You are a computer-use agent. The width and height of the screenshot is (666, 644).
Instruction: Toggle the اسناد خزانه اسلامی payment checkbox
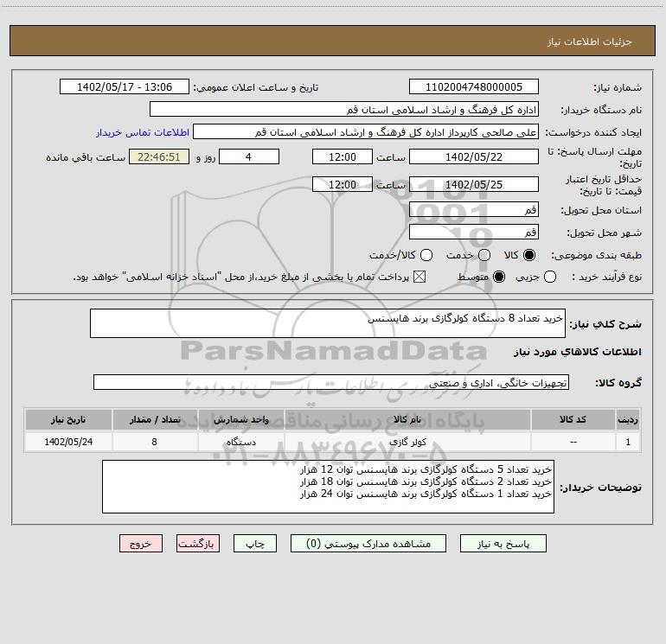click(419, 277)
